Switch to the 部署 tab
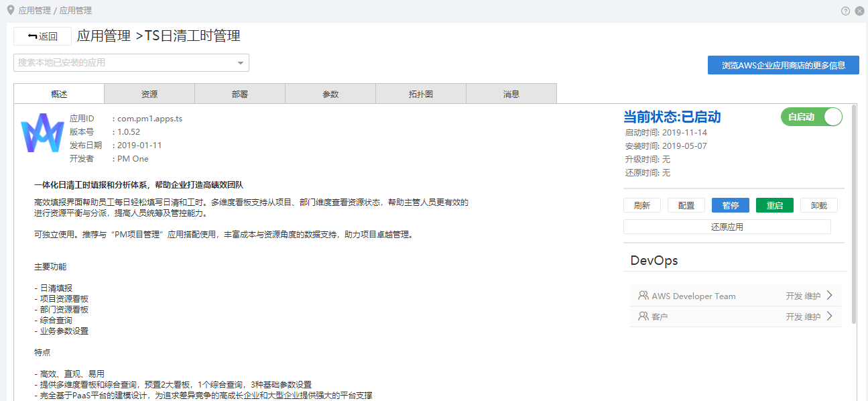868x401 pixels. (240, 94)
